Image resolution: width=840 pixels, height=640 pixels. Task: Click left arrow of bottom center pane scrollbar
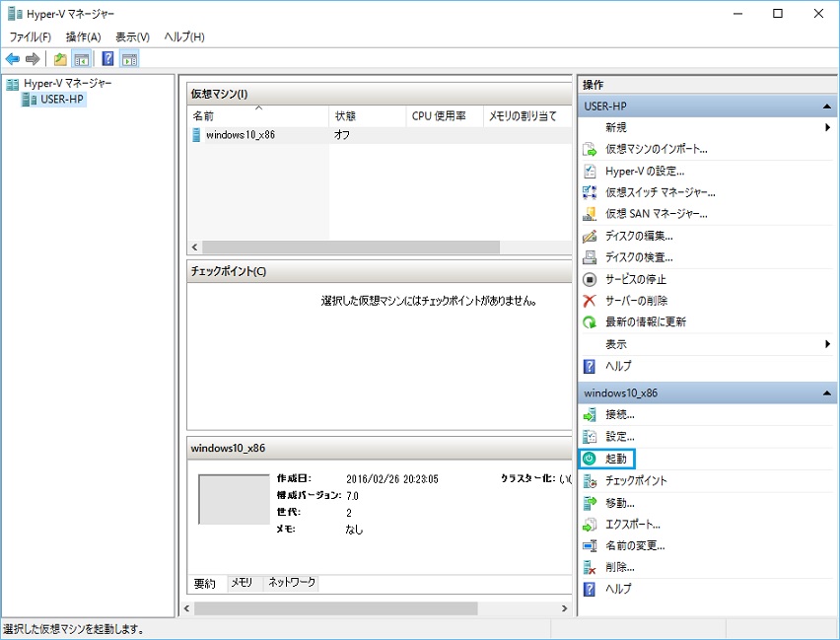[x=187, y=608]
